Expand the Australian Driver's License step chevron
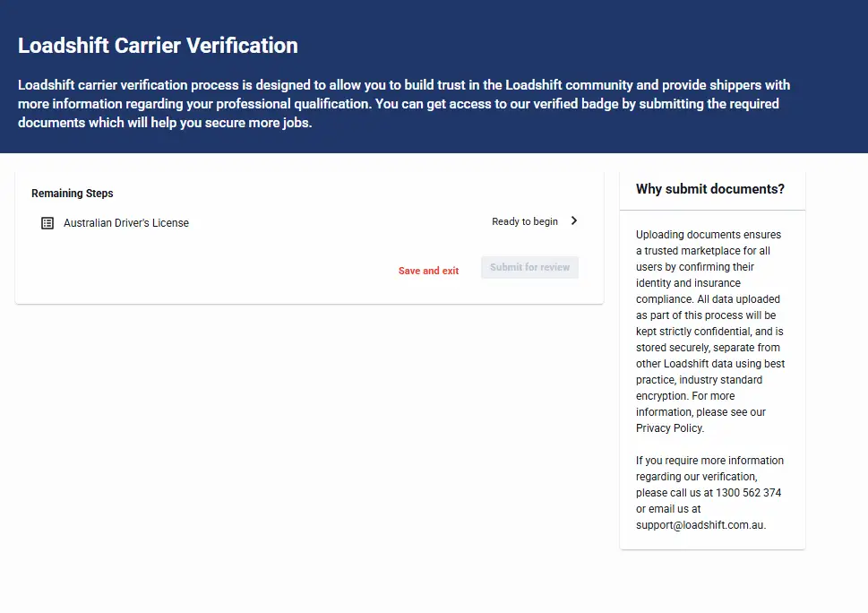Screen dimensions: 868x613 click(573, 221)
